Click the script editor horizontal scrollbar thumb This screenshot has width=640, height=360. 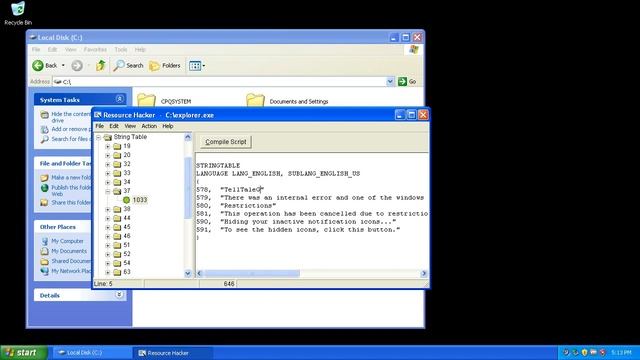tap(252, 273)
